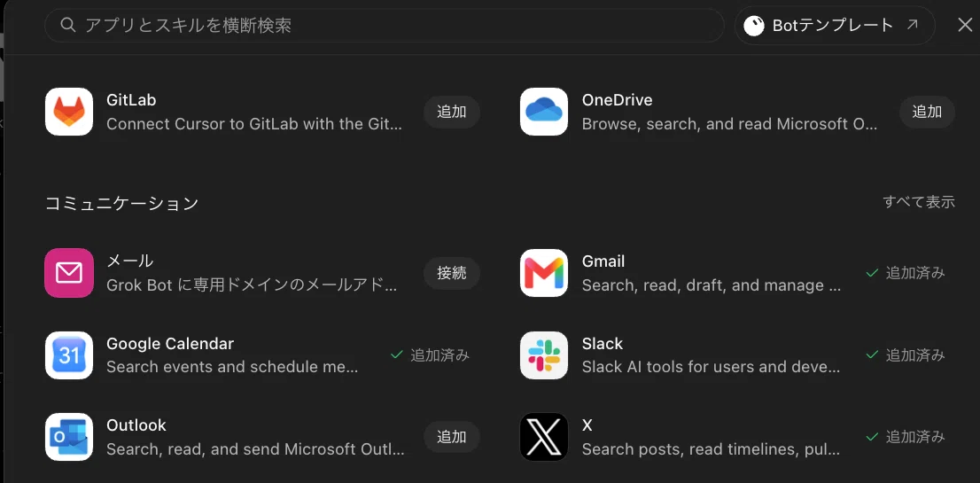Viewport: 980px width, 483px height.
Task: Click the X app title text
Action: click(587, 425)
